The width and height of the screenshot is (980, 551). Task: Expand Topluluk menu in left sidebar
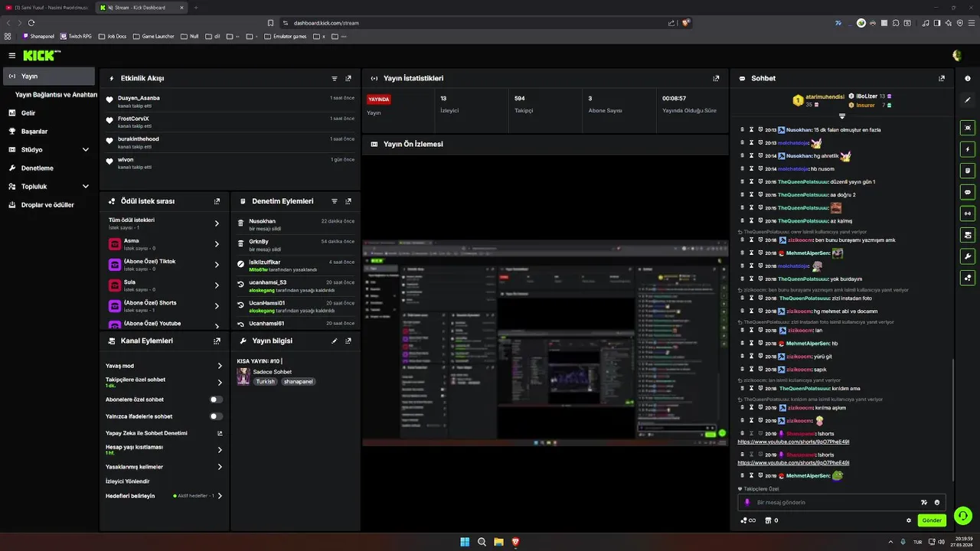pyautogui.click(x=86, y=187)
